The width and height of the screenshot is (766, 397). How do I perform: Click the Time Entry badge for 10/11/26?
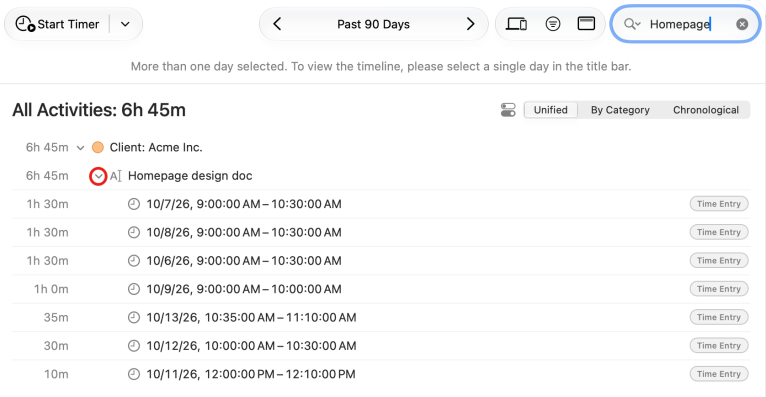(x=719, y=374)
